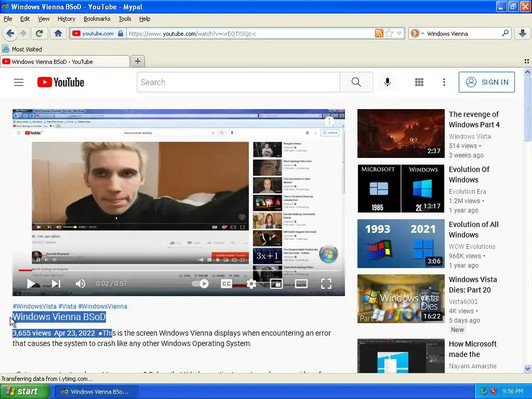Image resolution: width=532 pixels, height=399 pixels.
Task: Open the address bar history dropdown arrow
Action: click(400, 33)
